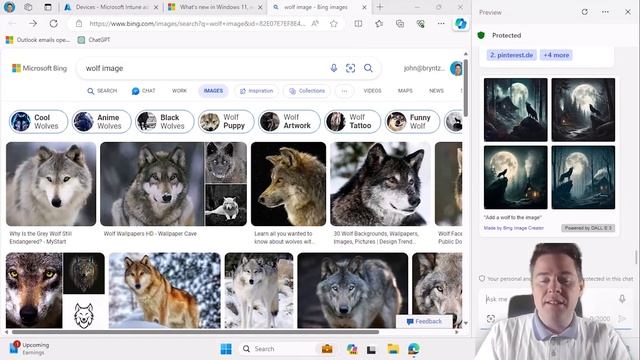This screenshot has height=360, width=640.
Task: Select the Cool Wolves filter chip
Action: 38,122
